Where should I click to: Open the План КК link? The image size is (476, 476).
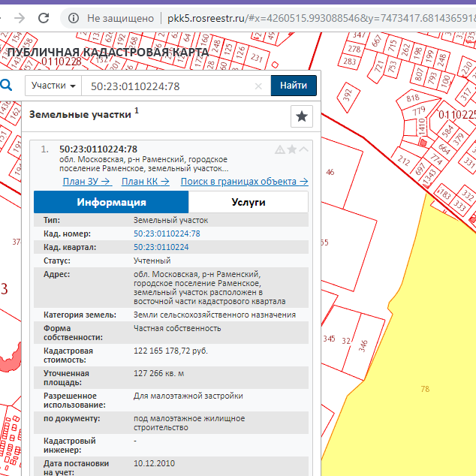[x=146, y=181]
